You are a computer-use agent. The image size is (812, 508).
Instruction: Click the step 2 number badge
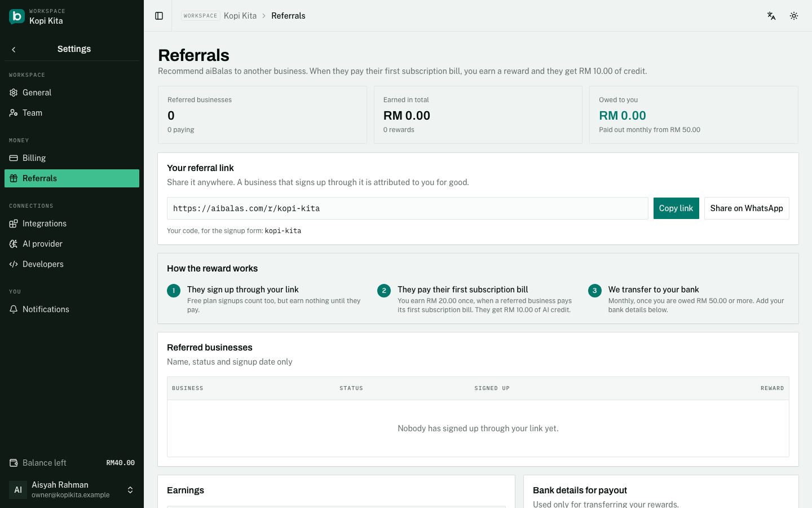coord(384,291)
